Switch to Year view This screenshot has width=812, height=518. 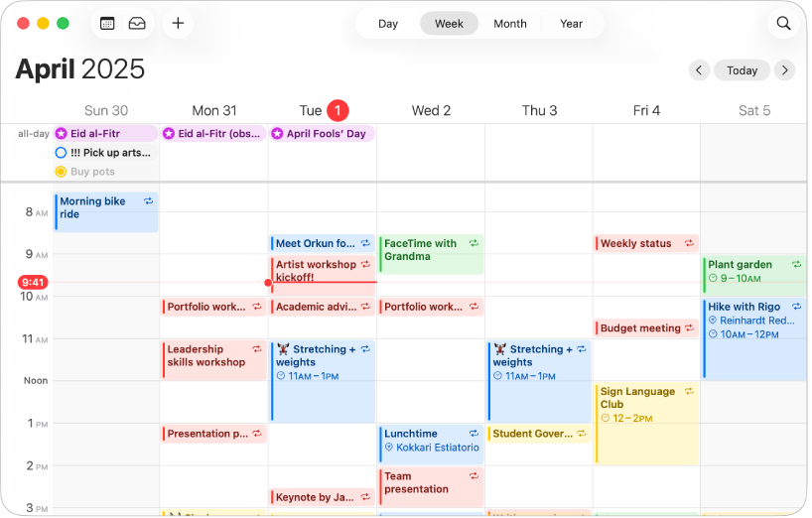(571, 24)
